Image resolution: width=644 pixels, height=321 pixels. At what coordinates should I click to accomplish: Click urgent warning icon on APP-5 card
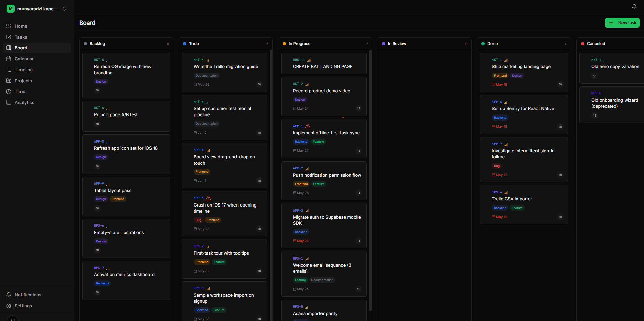coord(208,198)
